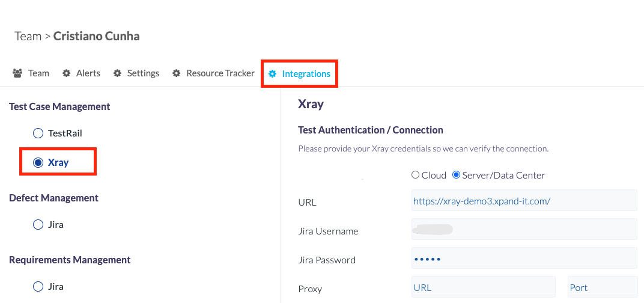This screenshot has height=303, width=644.
Task: Select the TestRail radio button
Action: (38, 133)
